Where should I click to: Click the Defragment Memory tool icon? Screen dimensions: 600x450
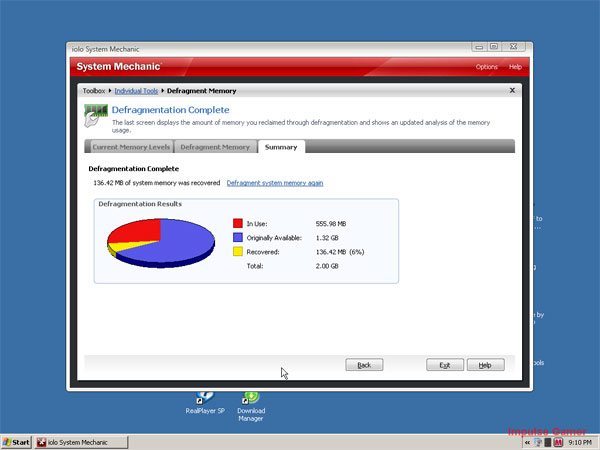pos(96,115)
